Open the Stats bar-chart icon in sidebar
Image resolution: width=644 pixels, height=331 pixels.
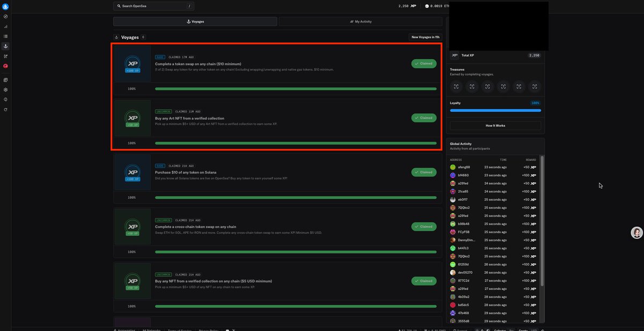click(x=5, y=26)
